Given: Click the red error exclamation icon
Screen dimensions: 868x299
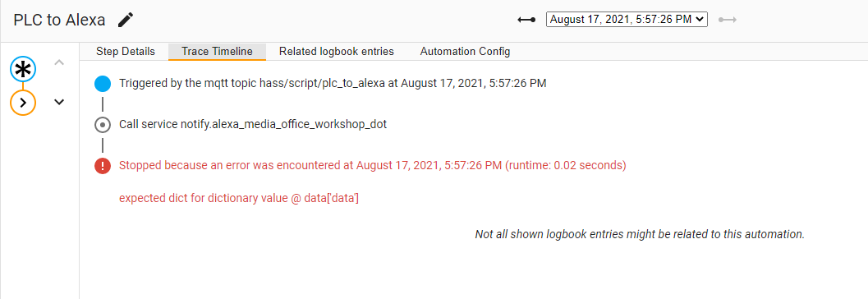Looking at the screenshot, I should pyautogui.click(x=103, y=166).
